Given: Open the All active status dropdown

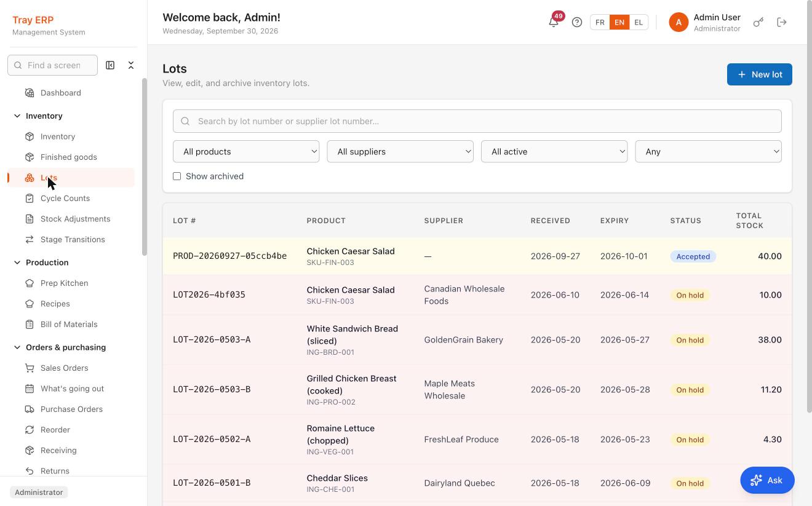Looking at the screenshot, I should click(x=554, y=151).
